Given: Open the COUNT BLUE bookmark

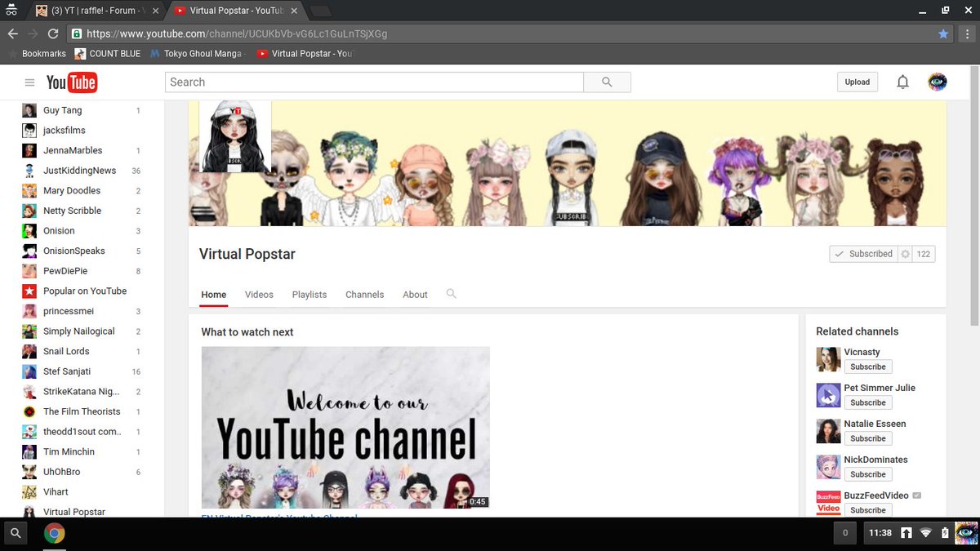Looking at the screenshot, I should pyautogui.click(x=108, y=54).
